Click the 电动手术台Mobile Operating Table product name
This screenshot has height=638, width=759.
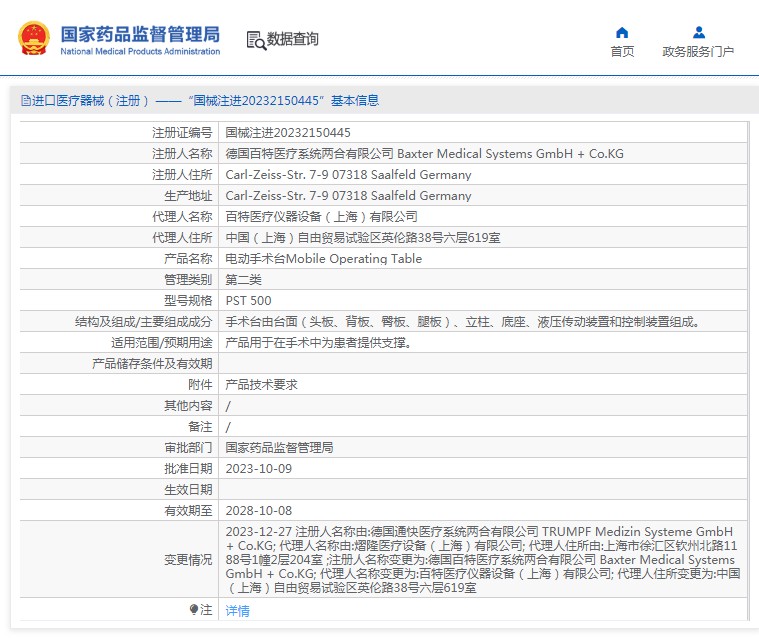pos(324,258)
